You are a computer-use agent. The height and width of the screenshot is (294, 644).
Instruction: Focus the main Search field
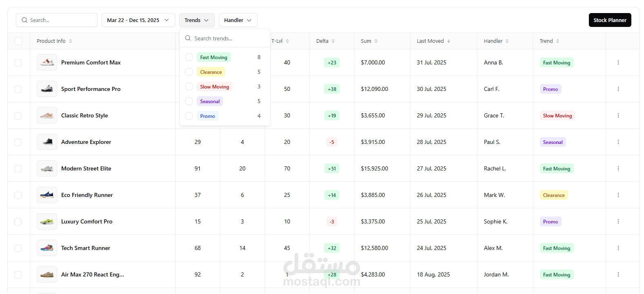57,20
